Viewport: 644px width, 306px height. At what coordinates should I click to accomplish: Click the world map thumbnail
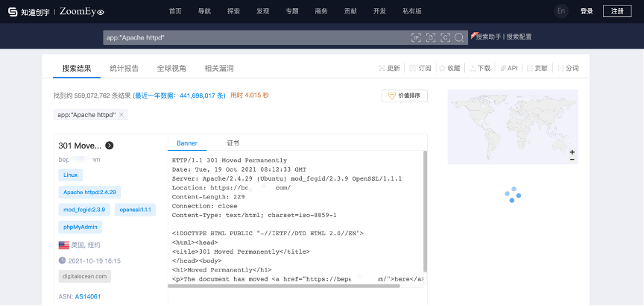pos(513,127)
